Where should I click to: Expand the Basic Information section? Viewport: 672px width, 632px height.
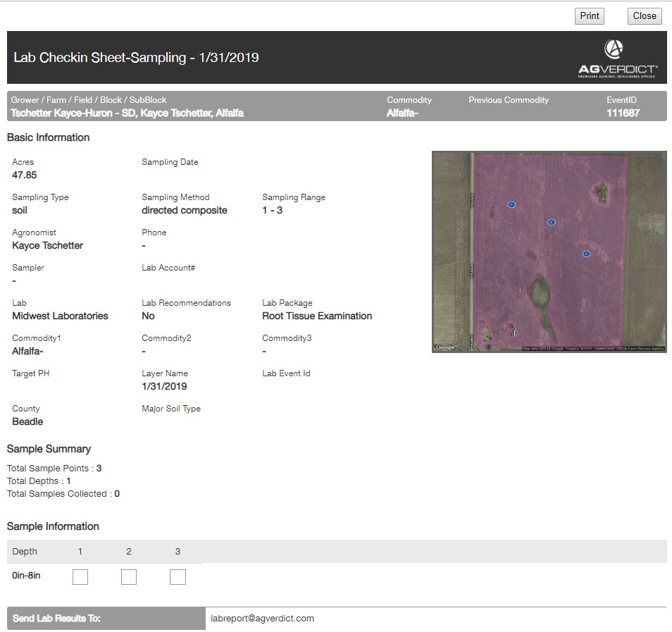[48, 137]
